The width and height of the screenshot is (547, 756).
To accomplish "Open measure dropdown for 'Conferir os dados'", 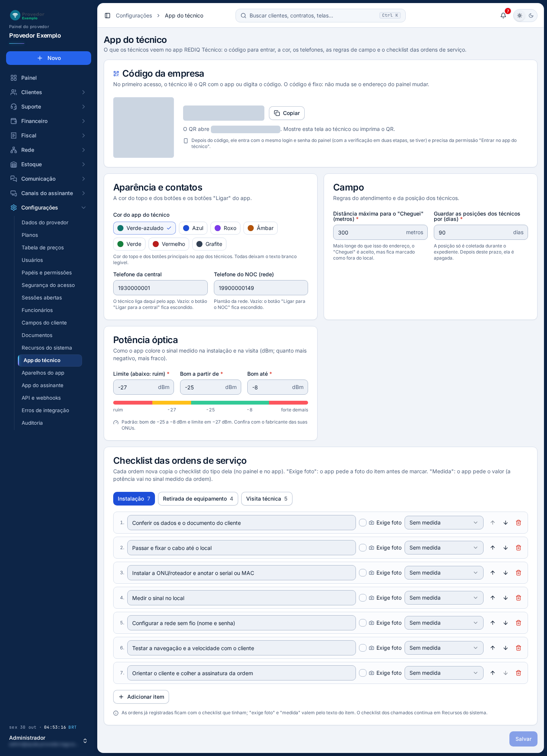I will pyautogui.click(x=444, y=523).
